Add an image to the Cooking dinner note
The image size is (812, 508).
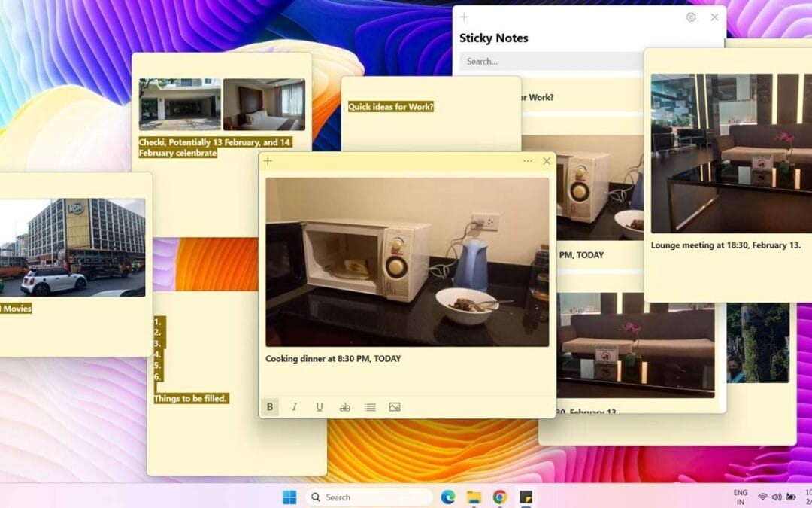[395, 406]
